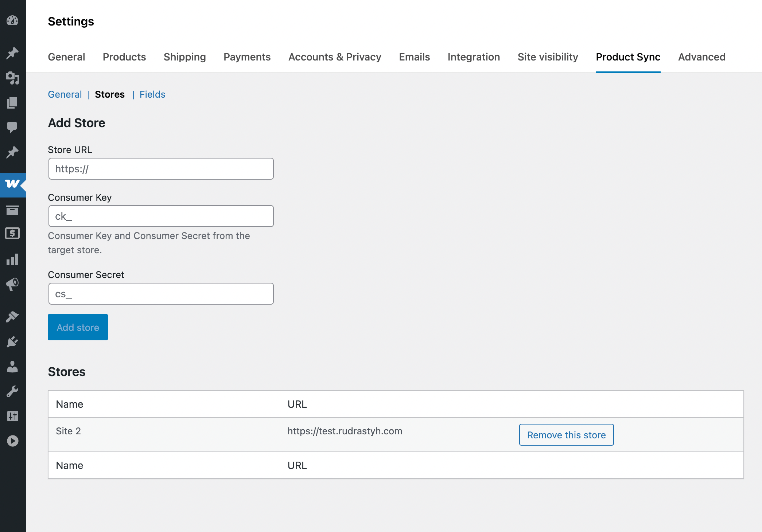
Task: Click the Store URL input field
Action: point(160,168)
